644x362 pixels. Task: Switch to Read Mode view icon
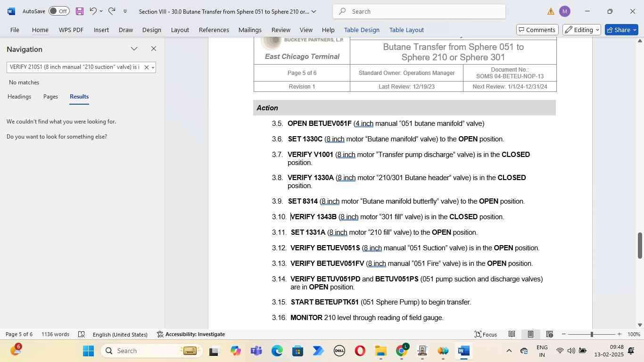tap(512, 334)
